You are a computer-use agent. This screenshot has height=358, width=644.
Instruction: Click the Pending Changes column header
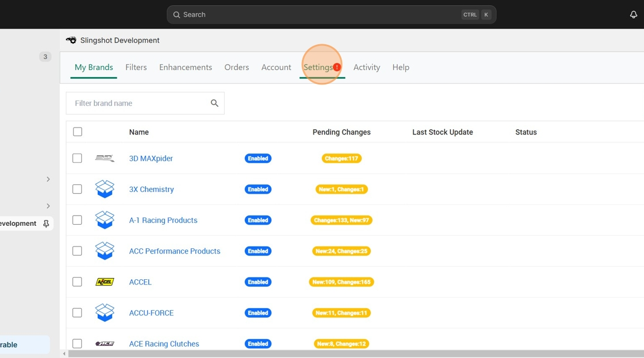coord(342,132)
